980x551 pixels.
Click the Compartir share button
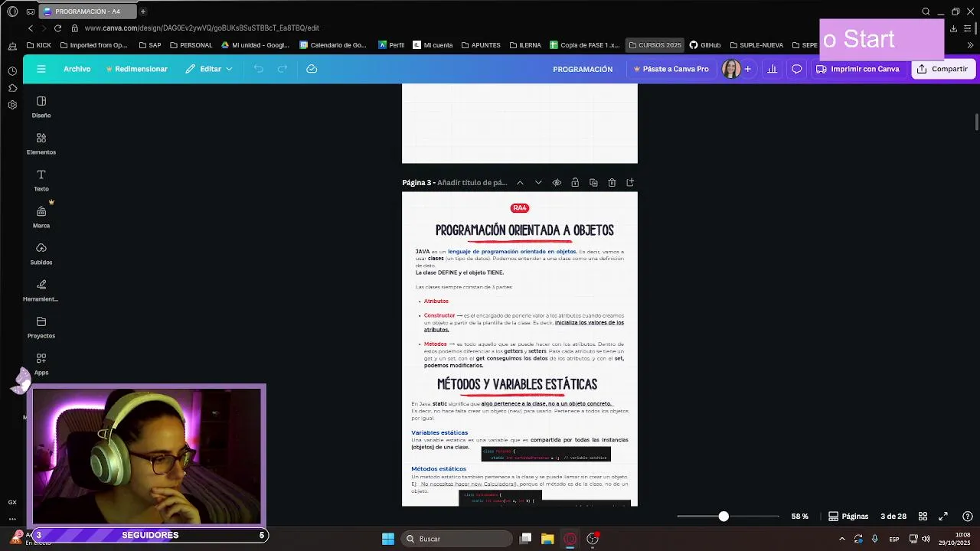(942, 69)
